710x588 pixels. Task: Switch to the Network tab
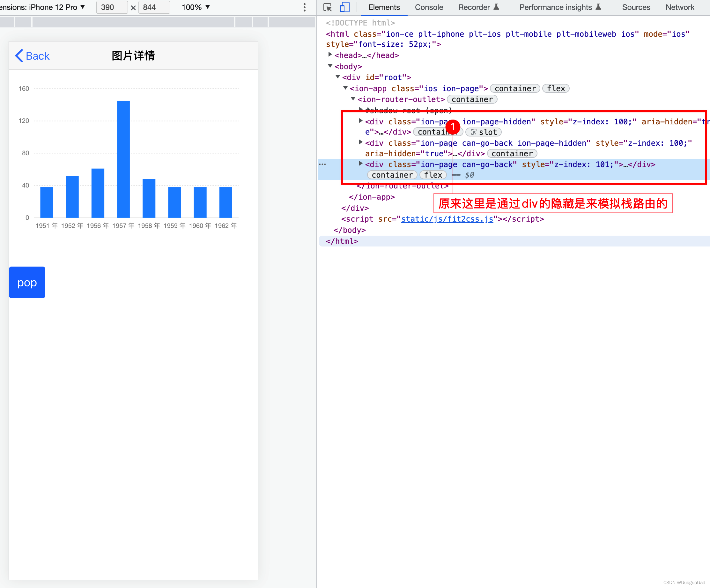tap(680, 7)
